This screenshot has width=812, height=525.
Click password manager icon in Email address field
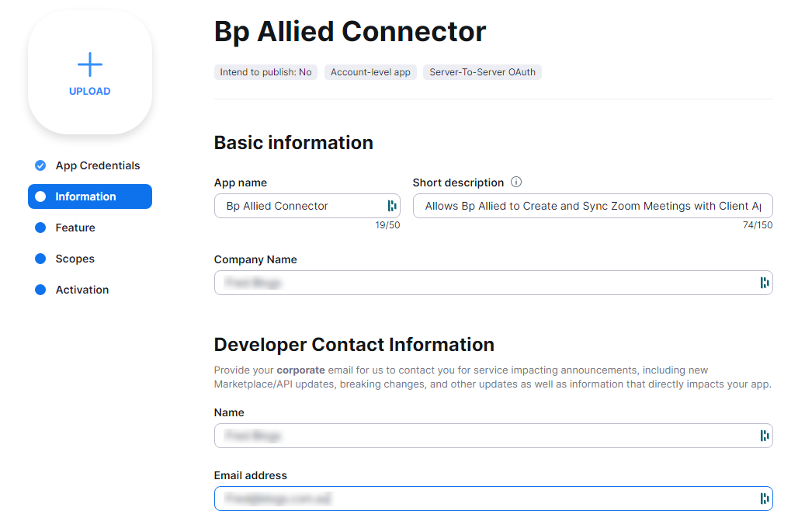764,499
